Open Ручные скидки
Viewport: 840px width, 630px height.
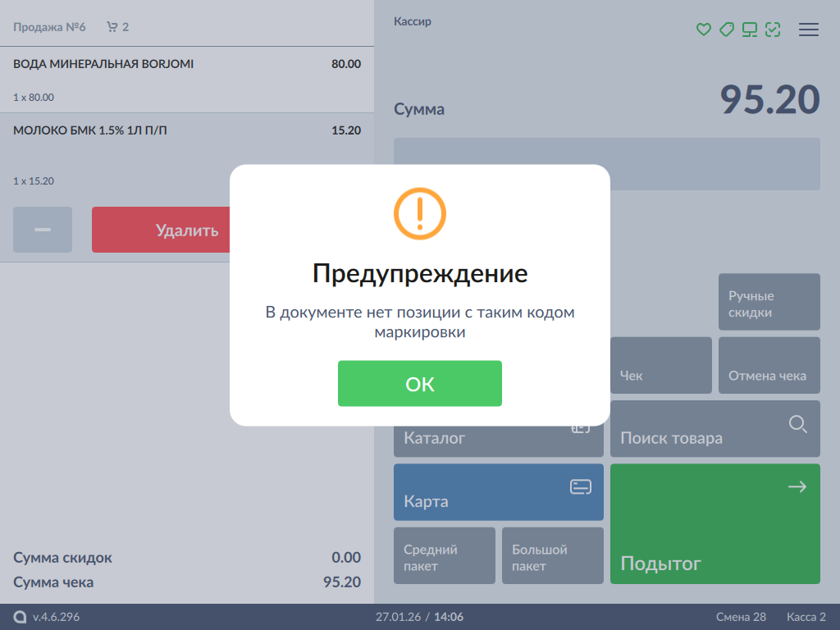coord(769,302)
